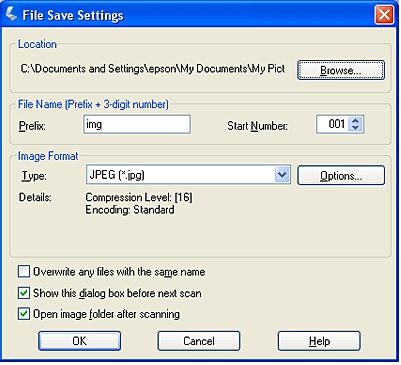Click the Start Number label
This screenshot has width=401, height=365.
(x=257, y=126)
